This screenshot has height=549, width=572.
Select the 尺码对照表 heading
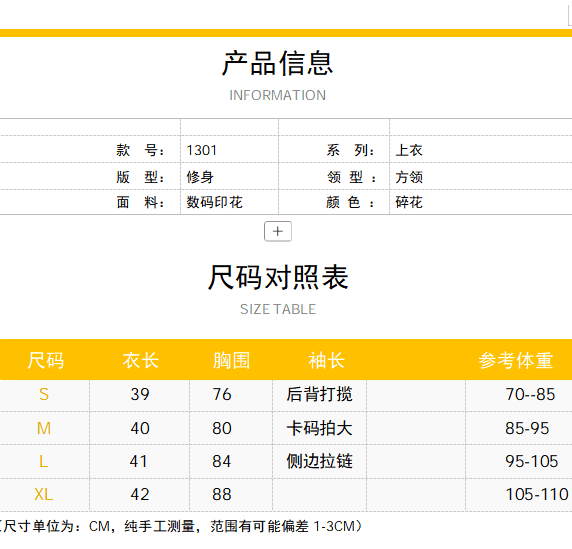coord(278,277)
